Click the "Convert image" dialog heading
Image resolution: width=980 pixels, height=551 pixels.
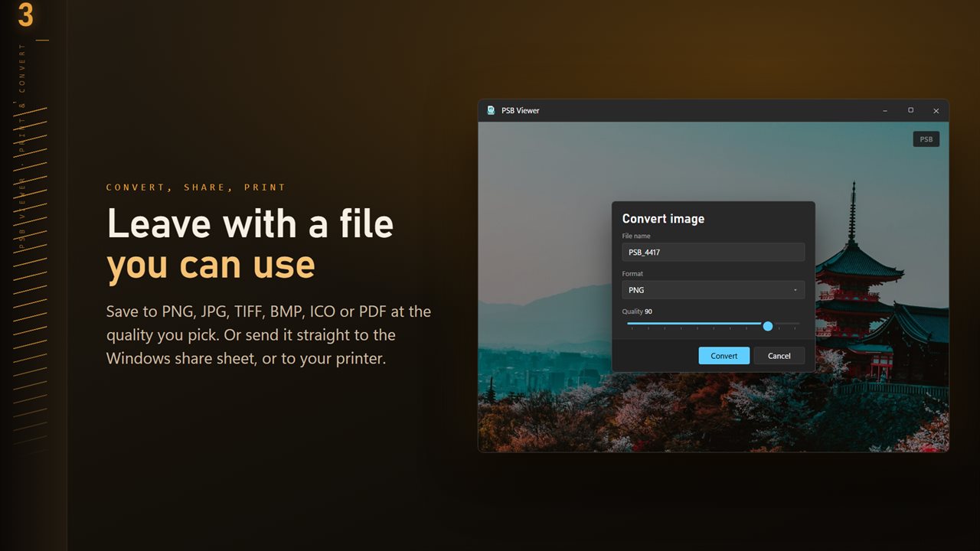pyautogui.click(x=663, y=219)
